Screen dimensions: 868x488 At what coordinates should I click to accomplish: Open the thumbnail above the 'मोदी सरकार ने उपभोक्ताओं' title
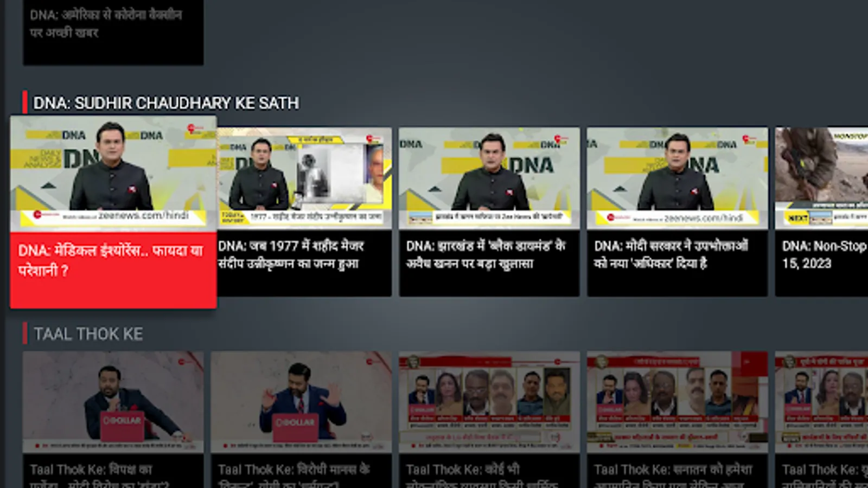pos(677,178)
